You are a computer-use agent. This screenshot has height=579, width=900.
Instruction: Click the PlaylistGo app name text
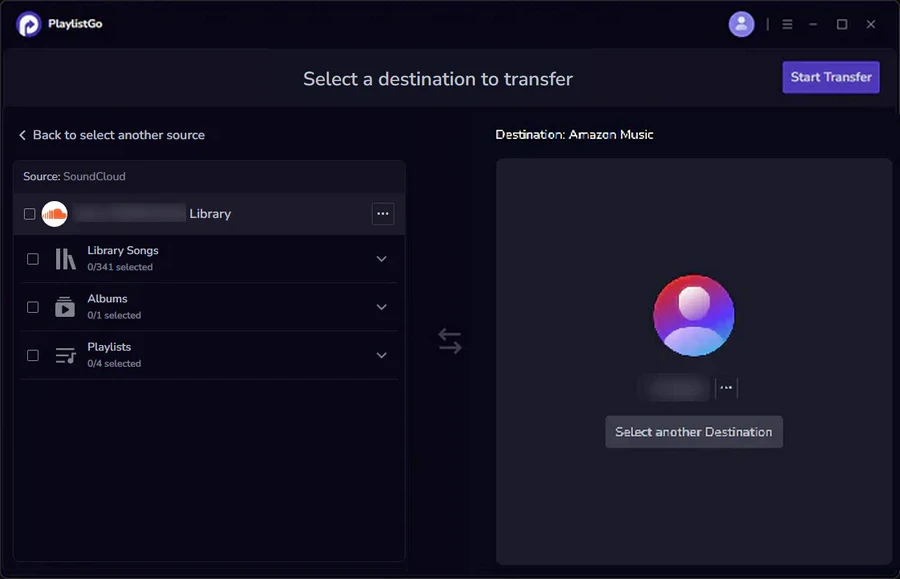point(75,24)
